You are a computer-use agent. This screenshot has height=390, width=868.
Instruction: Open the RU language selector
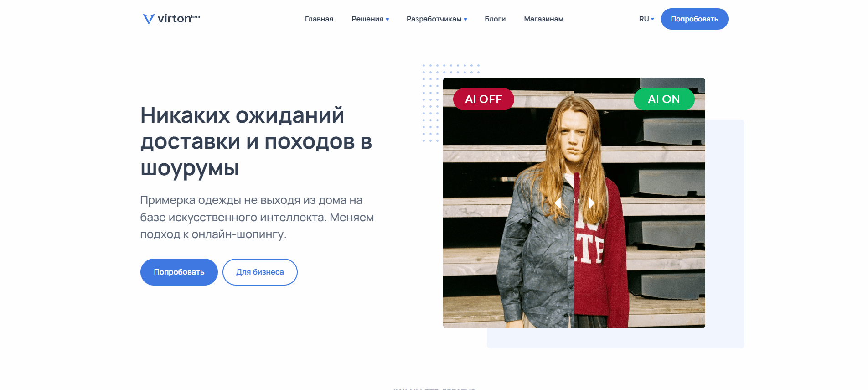(646, 19)
